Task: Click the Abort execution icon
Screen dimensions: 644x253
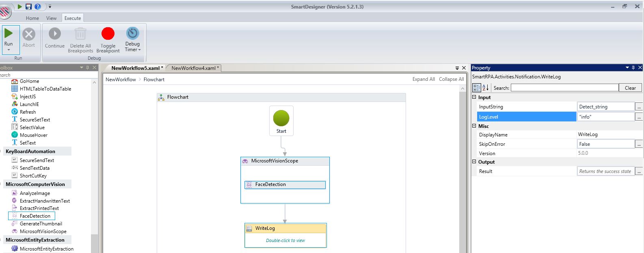Action: click(29, 35)
